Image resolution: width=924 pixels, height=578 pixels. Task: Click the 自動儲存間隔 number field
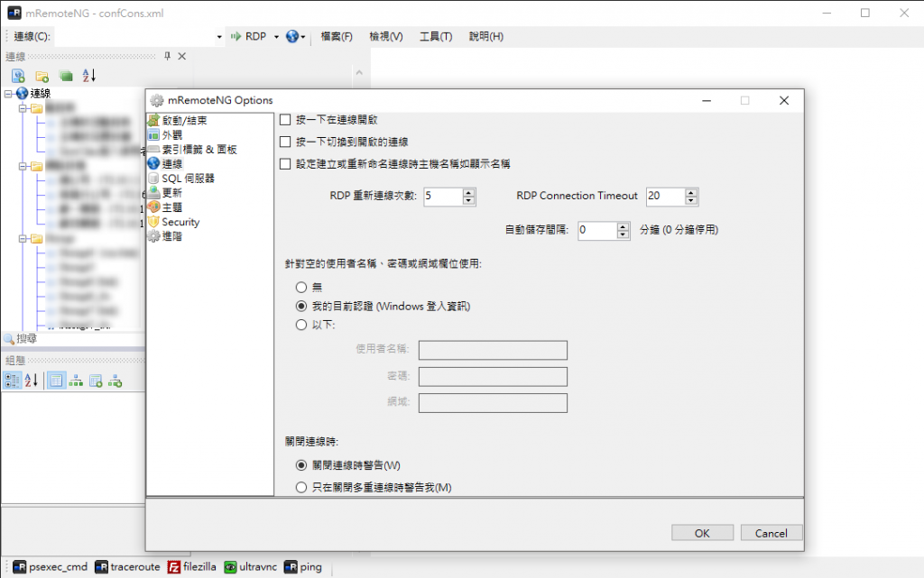(x=597, y=231)
